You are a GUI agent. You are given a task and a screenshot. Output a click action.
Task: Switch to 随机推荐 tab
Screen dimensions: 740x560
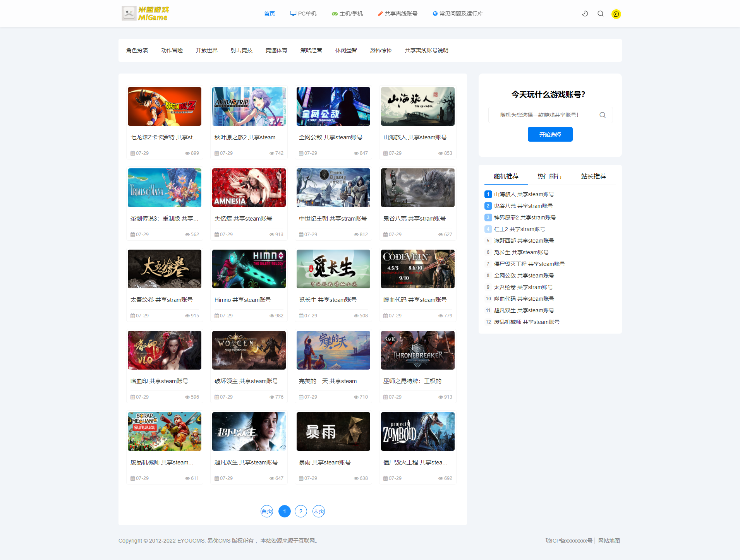(x=506, y=176)
